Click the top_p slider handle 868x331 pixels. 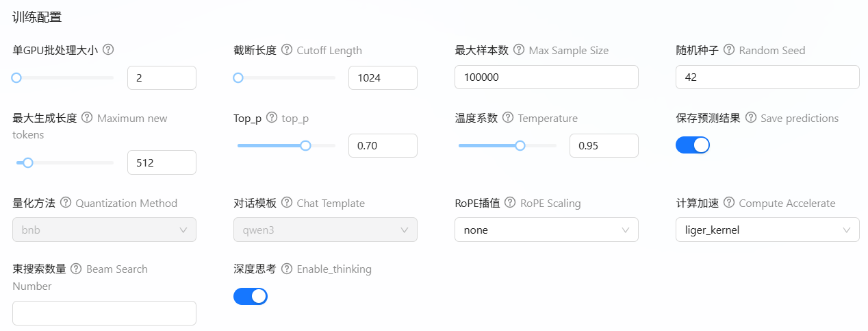[306, 145]
